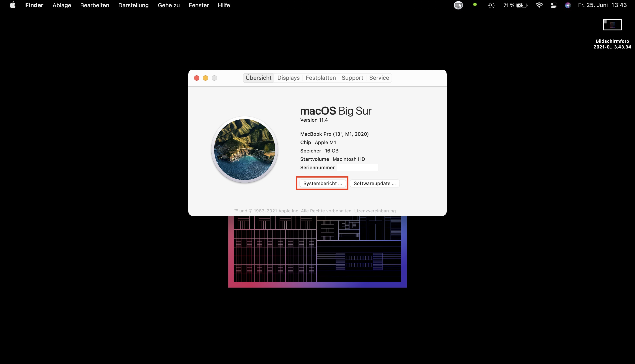
Task: Open the Darstellung menu
Action: [x=133, y=5]
